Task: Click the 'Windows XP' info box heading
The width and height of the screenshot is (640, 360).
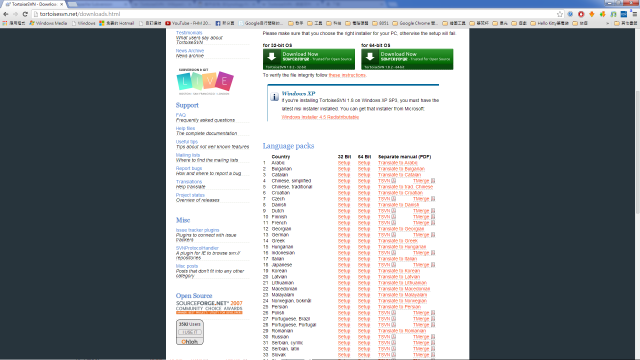Action: point(298,93)
